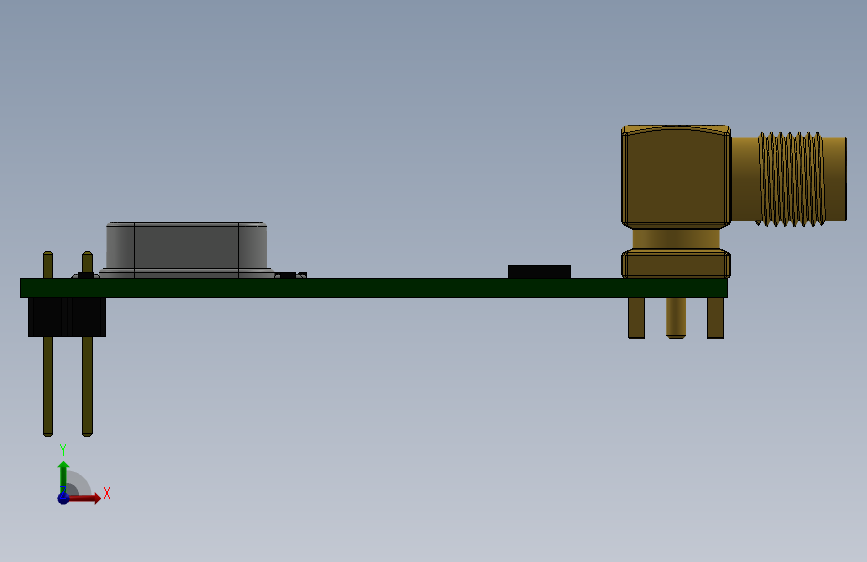Select the SMA center pin below the board
The height and width of the screenshot is (562, 867).
676,318
